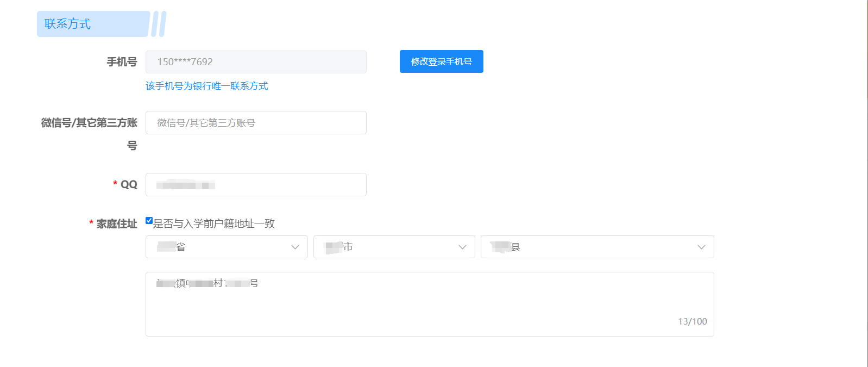Image resolution: width=868 pixels, height=367 pixels.
Task: Click the 家庭住址 field label
Action: click(117, 224)
